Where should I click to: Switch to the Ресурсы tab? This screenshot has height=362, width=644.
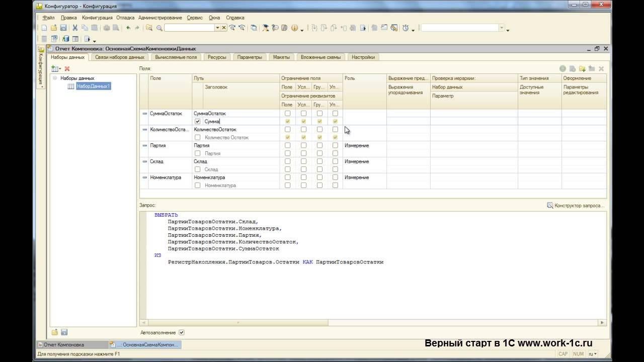pyautogui.click(x=217, y=57)
